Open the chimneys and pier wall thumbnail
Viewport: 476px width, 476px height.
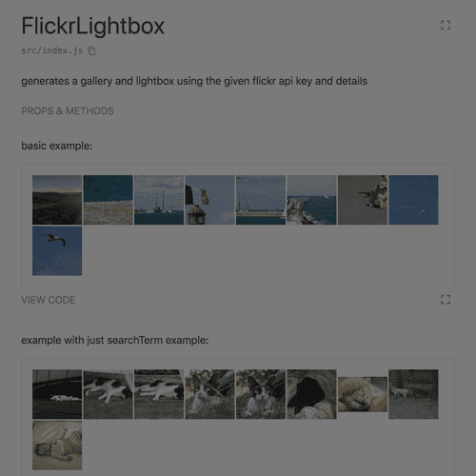point(261,200)
